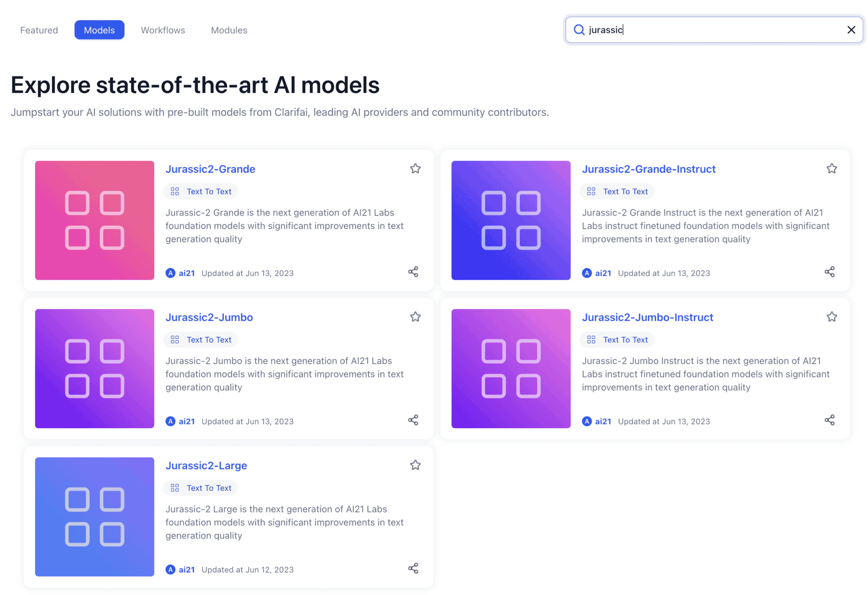Go to the Modules tab
Screen dimensions: 868x595
coord(229,30)
